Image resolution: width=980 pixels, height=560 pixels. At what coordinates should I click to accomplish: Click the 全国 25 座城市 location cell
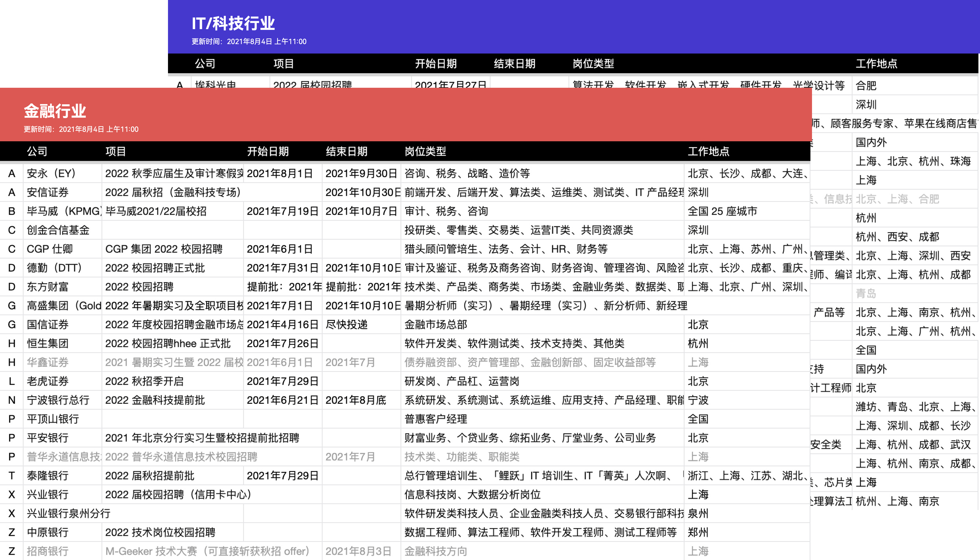click(x=747, y=211)
